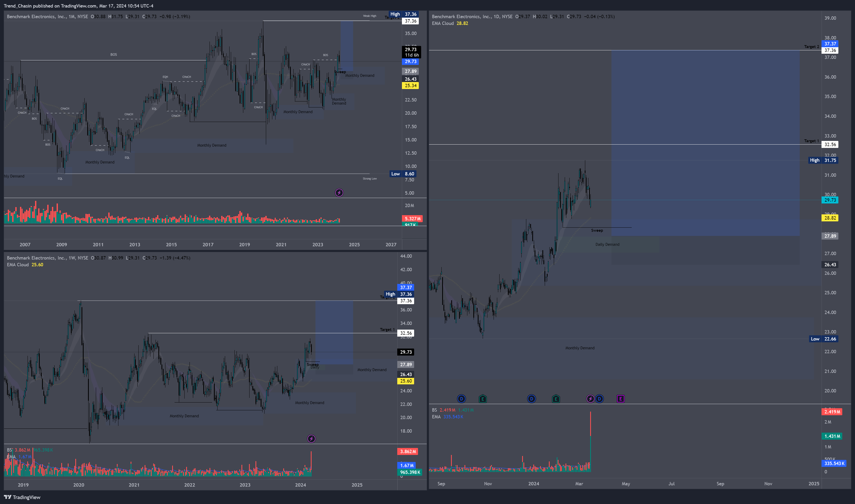The width and height of the screenshot is (855, 504).
Task: Click the Mar label on daily time axis
Action: (579, 483)
